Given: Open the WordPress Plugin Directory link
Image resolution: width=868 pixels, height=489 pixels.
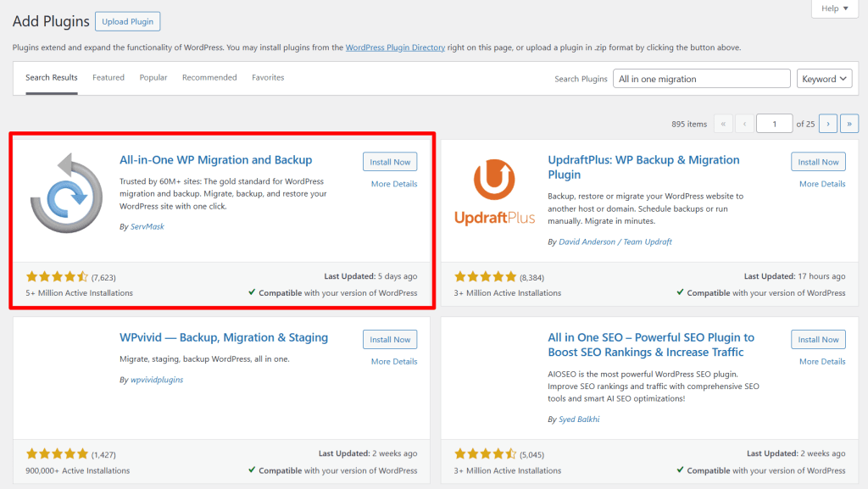Looking at the screenshot, I should point(393,47).
